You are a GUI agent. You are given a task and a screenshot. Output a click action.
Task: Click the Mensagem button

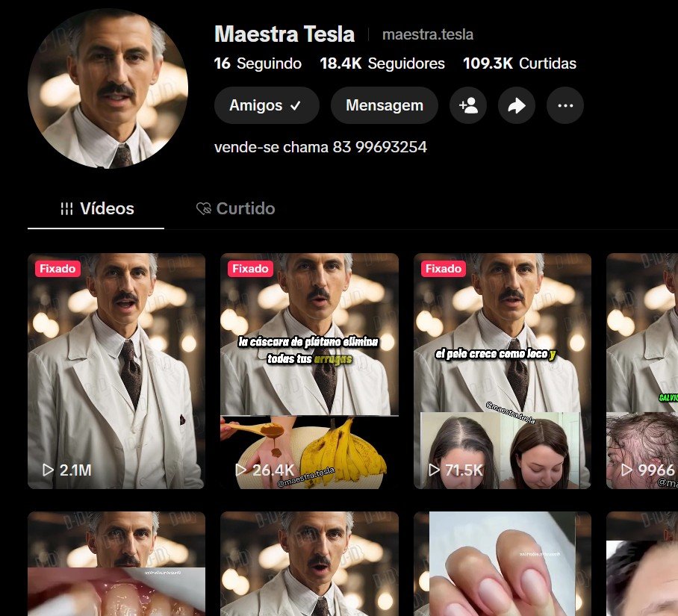(x=384, y=106)
